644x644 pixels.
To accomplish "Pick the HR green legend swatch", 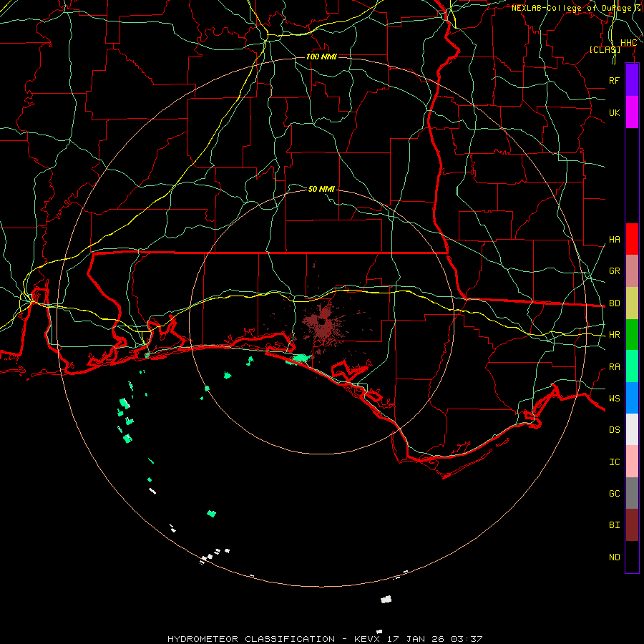I will point(632,335).
